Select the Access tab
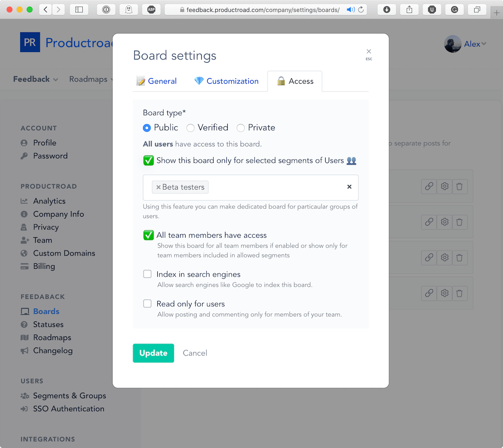 tap(295, 81)
